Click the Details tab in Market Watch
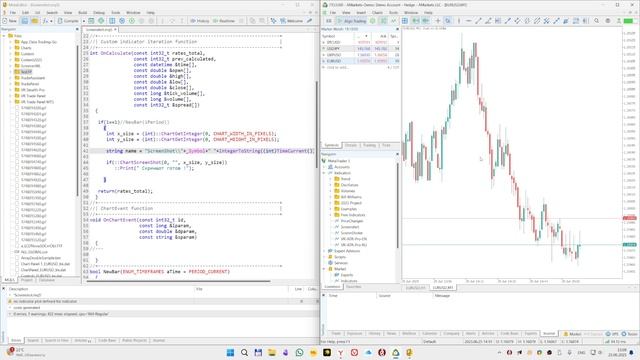 (x=351, y=145)
